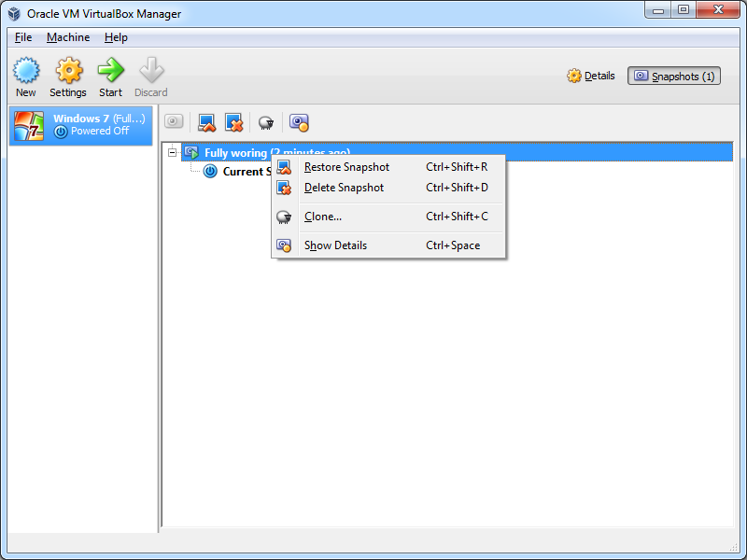Click the Show Snapshot Details toolbar icon
747x560 pixels.
(299, 122)
